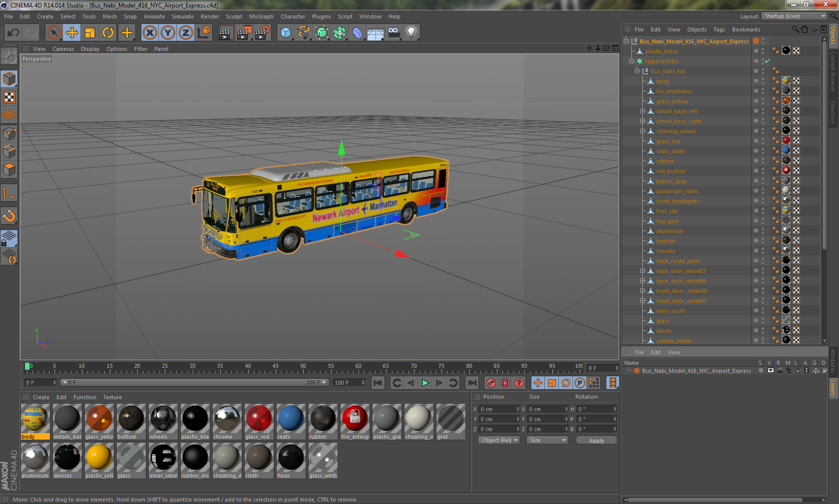Open the Layout Startup (User) dropdown

pos(796,16)
